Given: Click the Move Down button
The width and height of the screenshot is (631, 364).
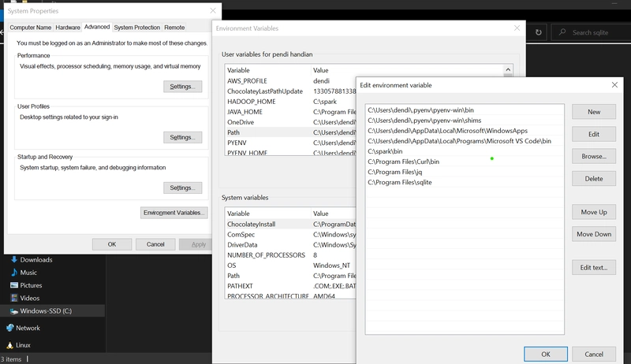Looking at the screenshot, I should (x=594, y=234).
